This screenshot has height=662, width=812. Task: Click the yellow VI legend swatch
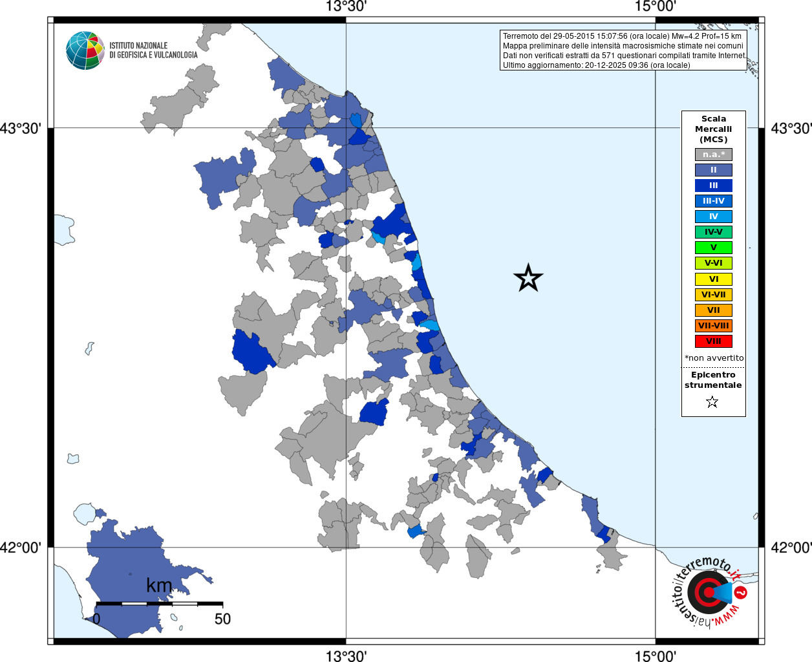click(x=713, y=279)
